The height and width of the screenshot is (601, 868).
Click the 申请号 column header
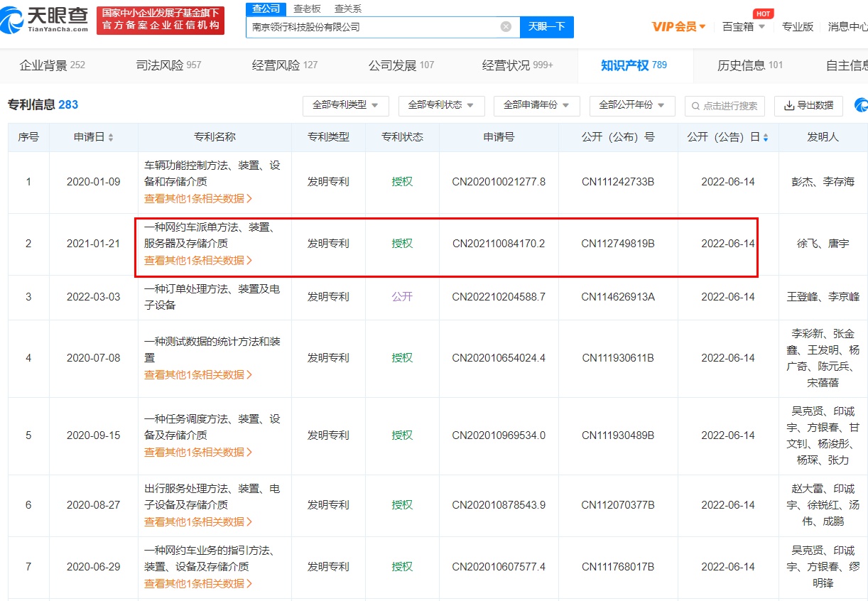click(x=499, y=137)
